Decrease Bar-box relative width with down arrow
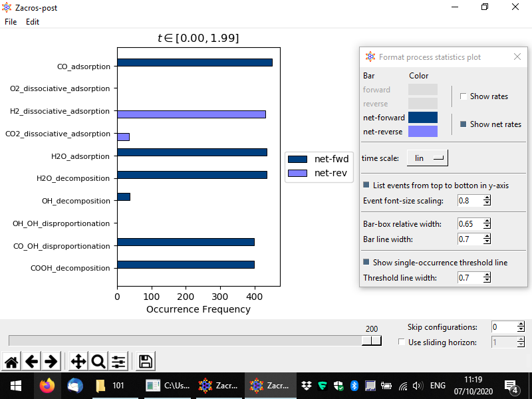 tap(487, 226)
